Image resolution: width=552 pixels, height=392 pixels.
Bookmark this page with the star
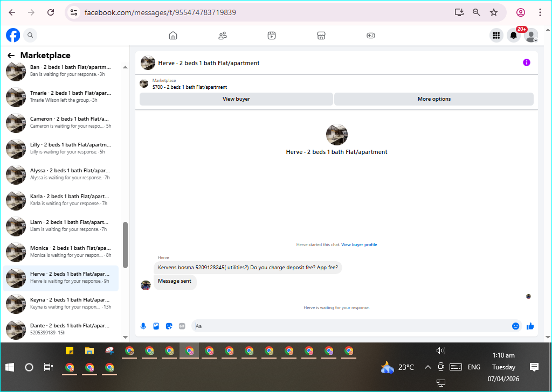point(494,12)
